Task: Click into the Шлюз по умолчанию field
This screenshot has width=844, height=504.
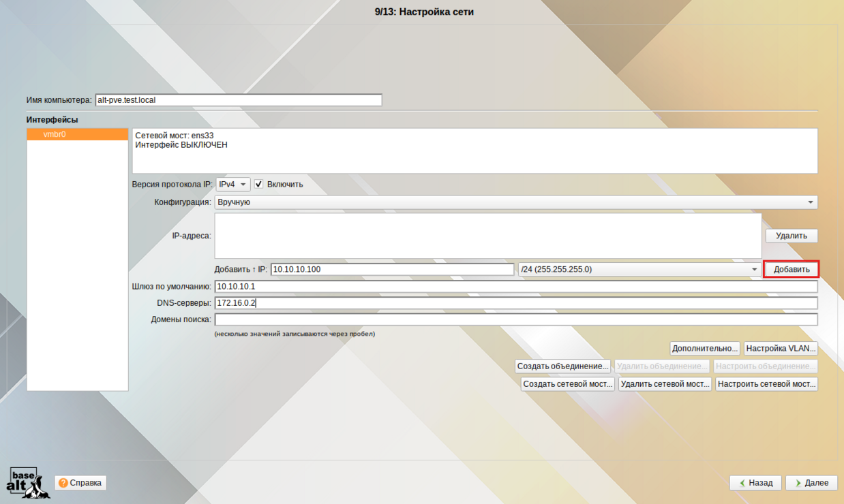Action: pyautogui.click(x=515, y=287)
